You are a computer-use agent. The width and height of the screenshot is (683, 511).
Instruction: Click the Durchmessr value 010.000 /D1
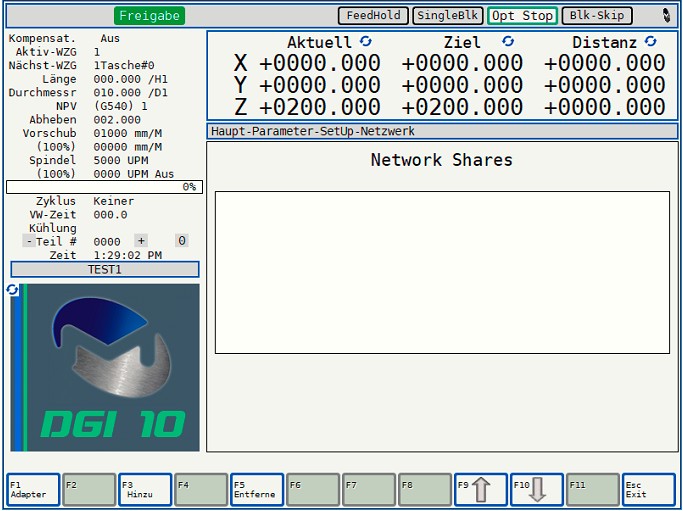(131, 93)
